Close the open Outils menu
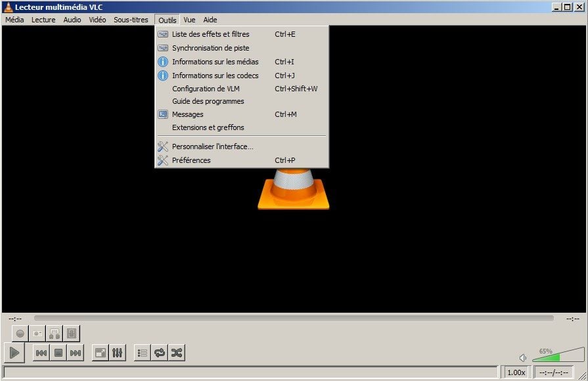 (x=168, y=20)
